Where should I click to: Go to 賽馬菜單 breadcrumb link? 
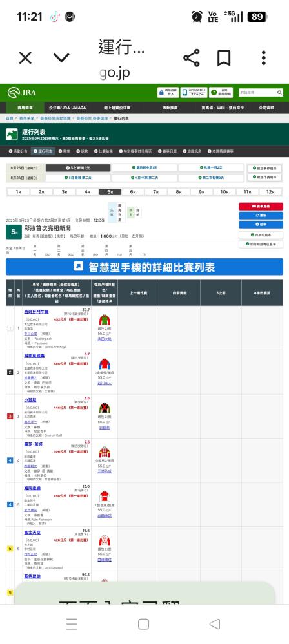27,118
